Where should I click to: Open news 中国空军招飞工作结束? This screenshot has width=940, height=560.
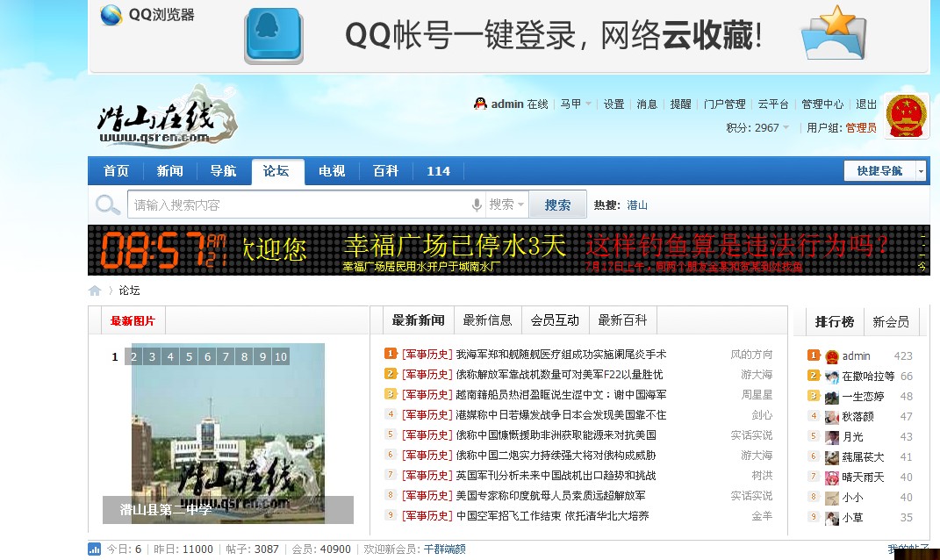pyautogui.click(x=552, y=515)
